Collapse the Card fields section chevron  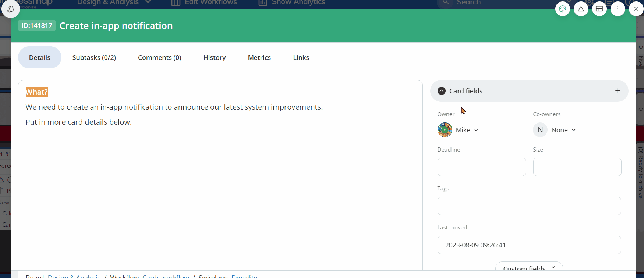coord(442,91)
